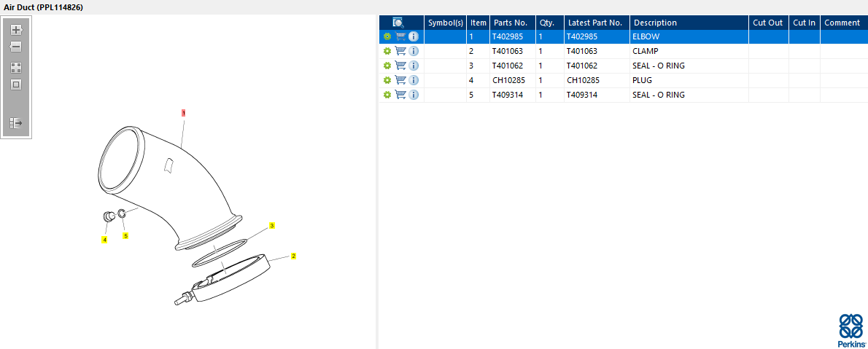Add ELBOW T402985 to cart
This screenshot has width=868, height=349.
click(x=400, y=36)
